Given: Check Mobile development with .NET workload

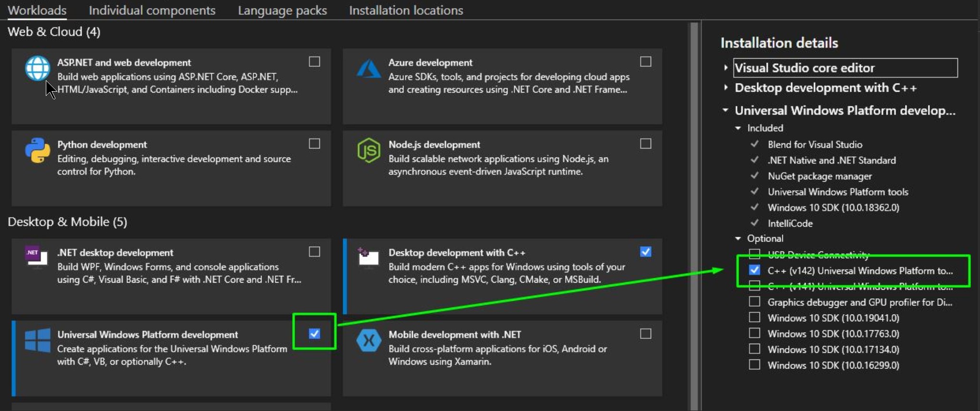Looking at the screenshot, I should point(645,334).
